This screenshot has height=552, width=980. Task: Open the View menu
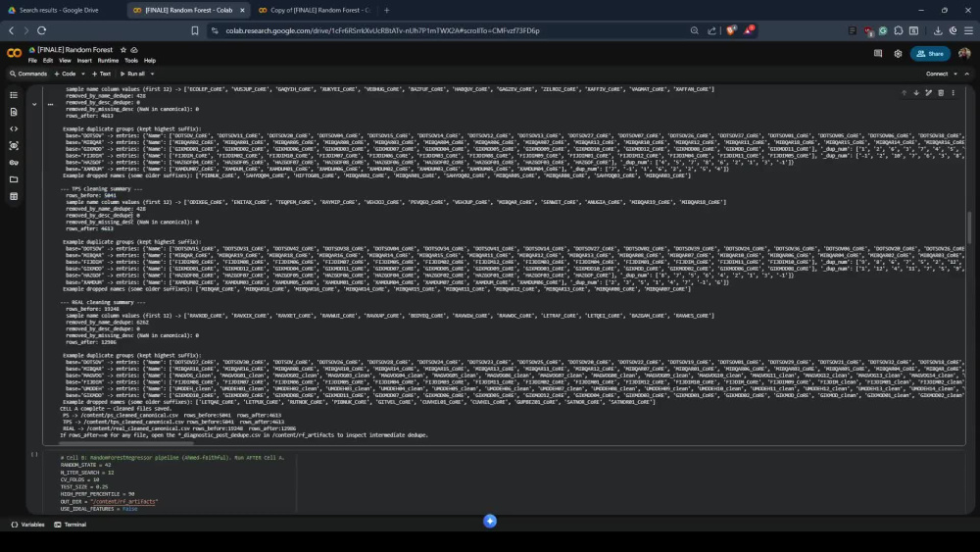click(65, 61)
